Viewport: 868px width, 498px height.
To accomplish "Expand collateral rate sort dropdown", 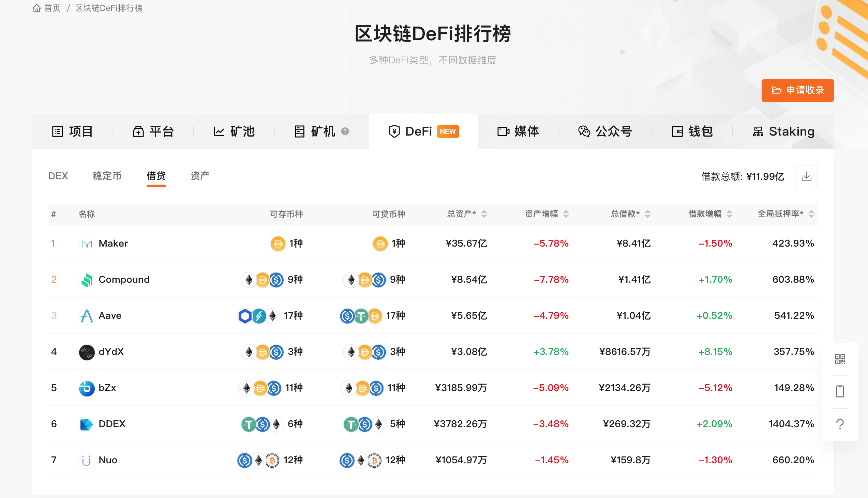I will (812, 215).
